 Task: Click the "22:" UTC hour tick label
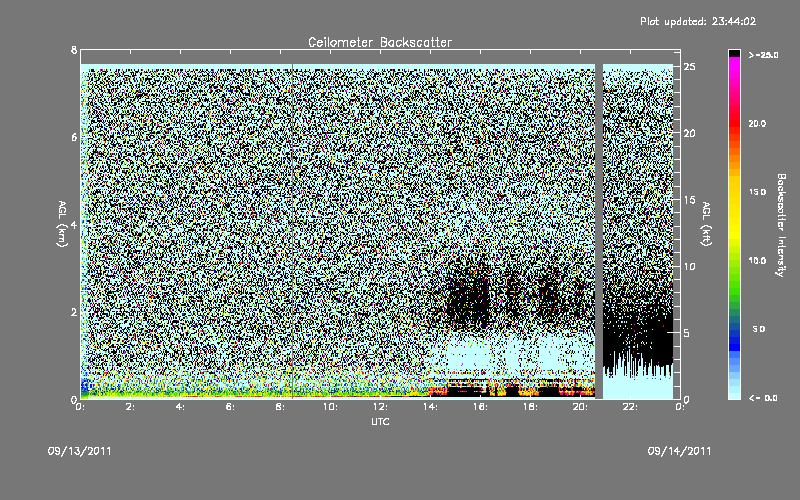630,407
